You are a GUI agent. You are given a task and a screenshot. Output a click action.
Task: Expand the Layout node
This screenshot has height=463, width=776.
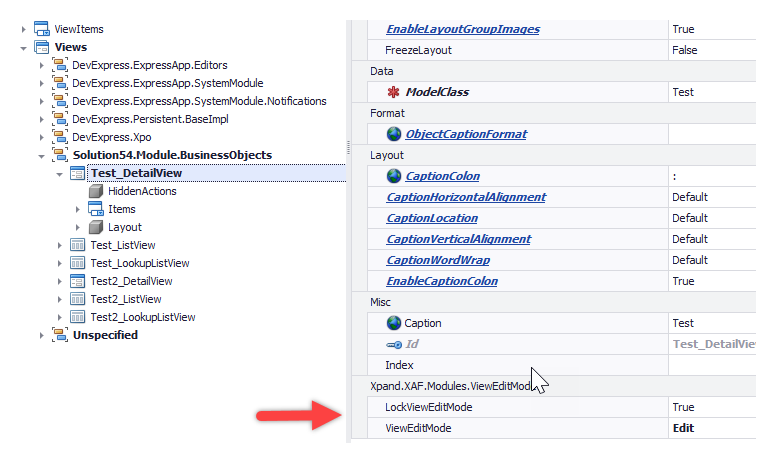click(78, 228)
